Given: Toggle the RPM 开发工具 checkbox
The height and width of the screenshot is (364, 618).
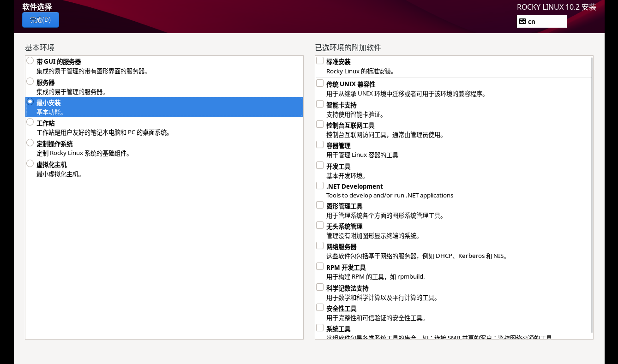Looking at the screenshot, I should pos(320,266).
